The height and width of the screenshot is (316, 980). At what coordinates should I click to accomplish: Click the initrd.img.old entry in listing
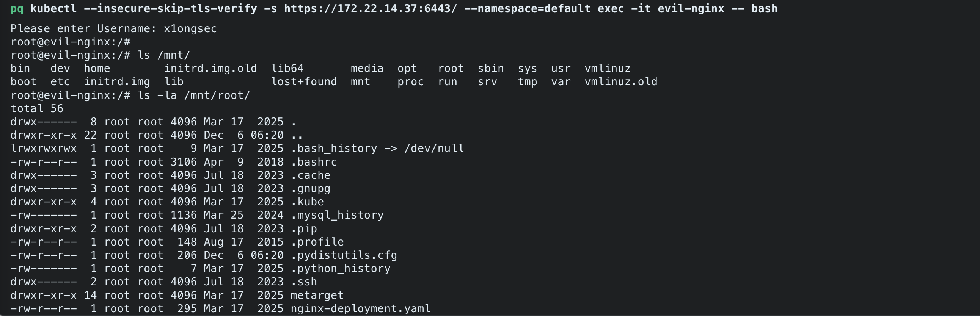point(210,69)
